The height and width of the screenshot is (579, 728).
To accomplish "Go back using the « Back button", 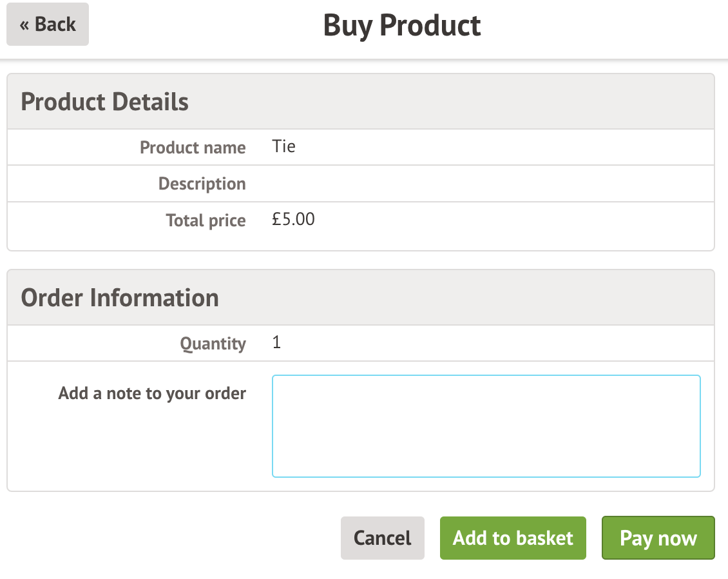I will point(48,25).
